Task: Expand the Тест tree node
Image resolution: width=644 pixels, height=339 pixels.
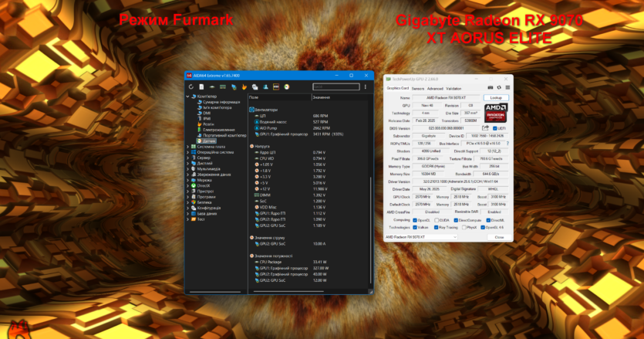Action: [x=187, y=219]
